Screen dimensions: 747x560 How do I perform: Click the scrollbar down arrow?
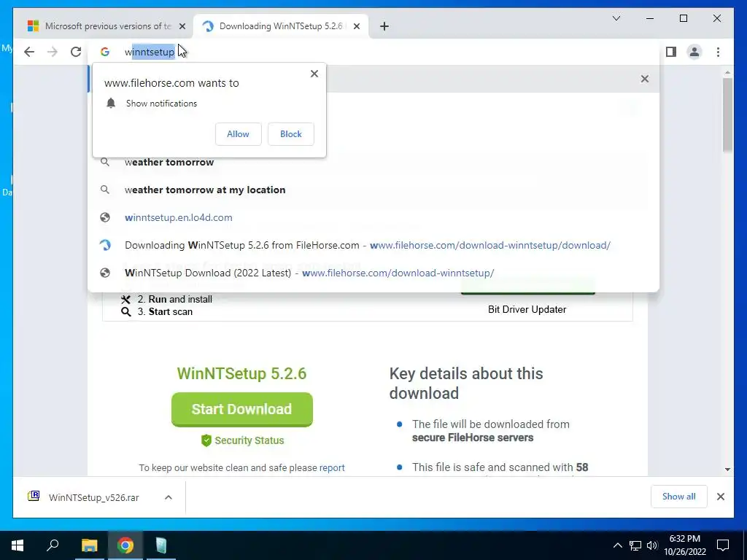point(727,470)
